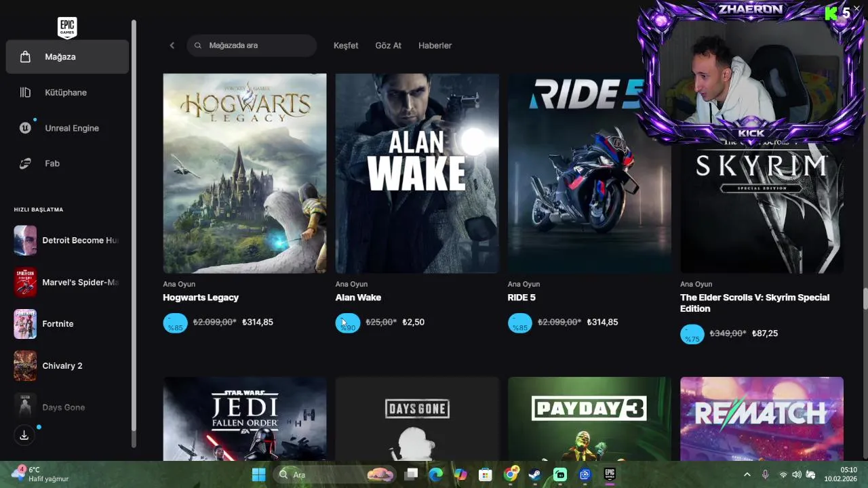The image size is (868, 488).
Task: Open Epic Games Launcher taskbar icon
Action: [610, 474]
